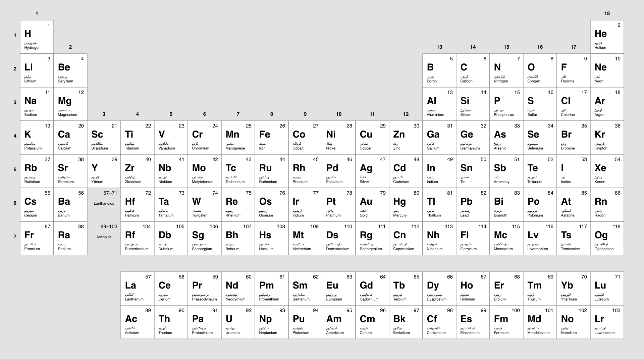Click the Lanthanoids 57–71 placeholder cell
The width and height of the screenshot is (644, 359).
click(x=104, y=205)
